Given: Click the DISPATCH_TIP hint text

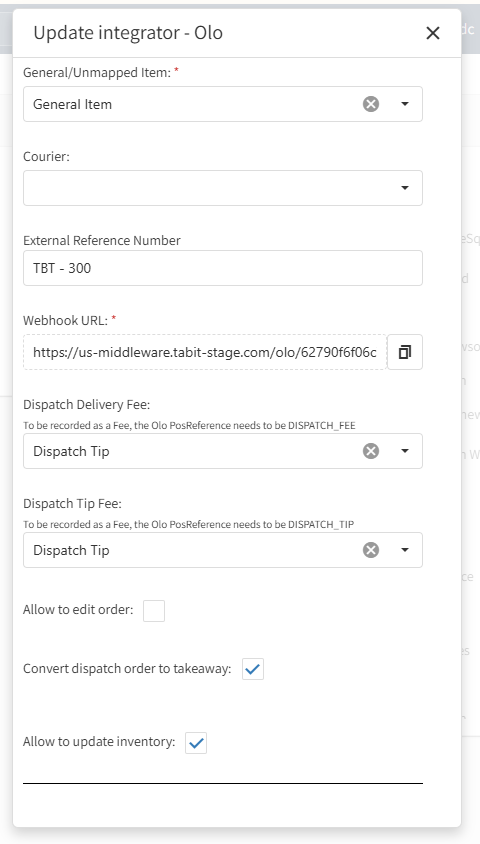Looking at the screenshot, I should point(188,524).
